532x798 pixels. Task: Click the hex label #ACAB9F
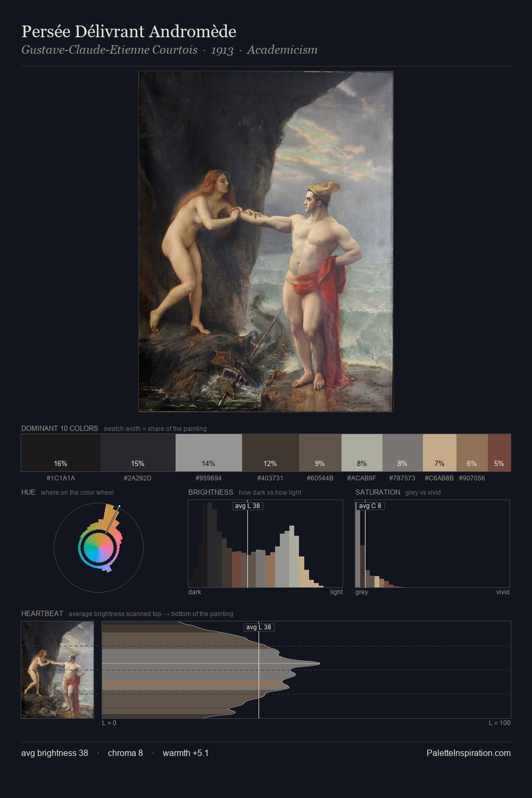pyautogui.click(x=362, y=478)
